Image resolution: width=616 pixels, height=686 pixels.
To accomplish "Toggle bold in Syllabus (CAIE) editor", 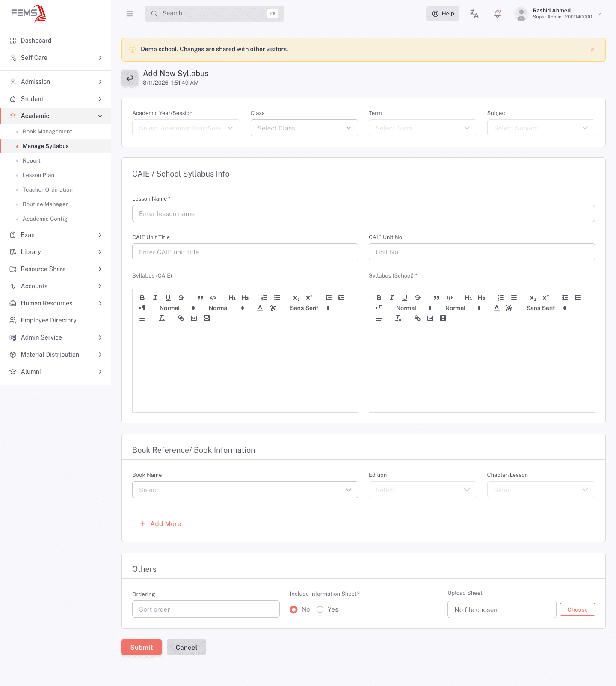I will click(142, 298).
